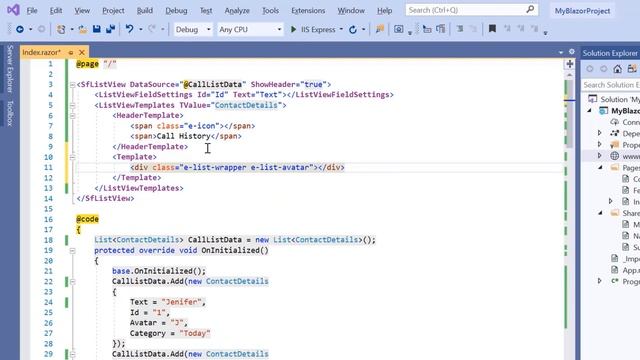Click the browser refresh icon
The width and height of the screenshot is (640, 360).
[353, 29]
